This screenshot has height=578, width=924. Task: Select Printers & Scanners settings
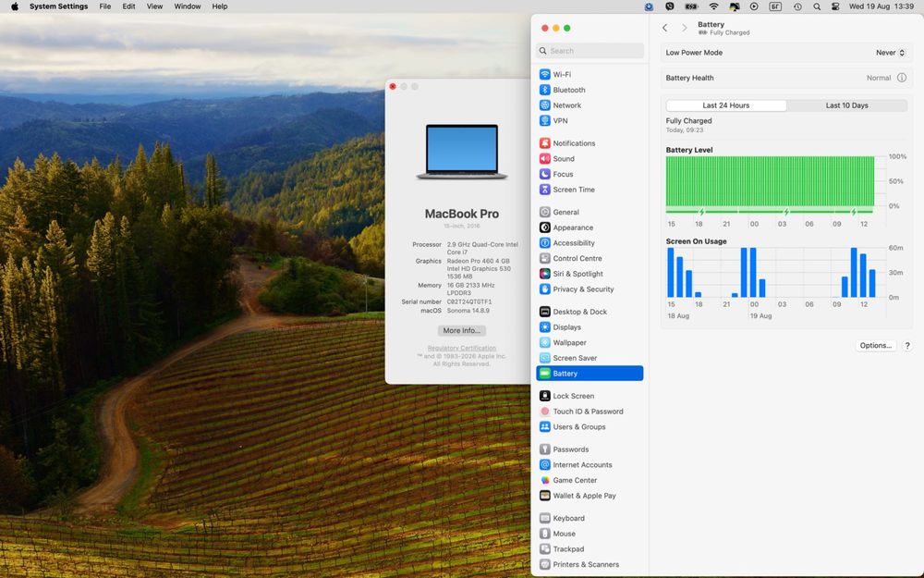[590, 564]
